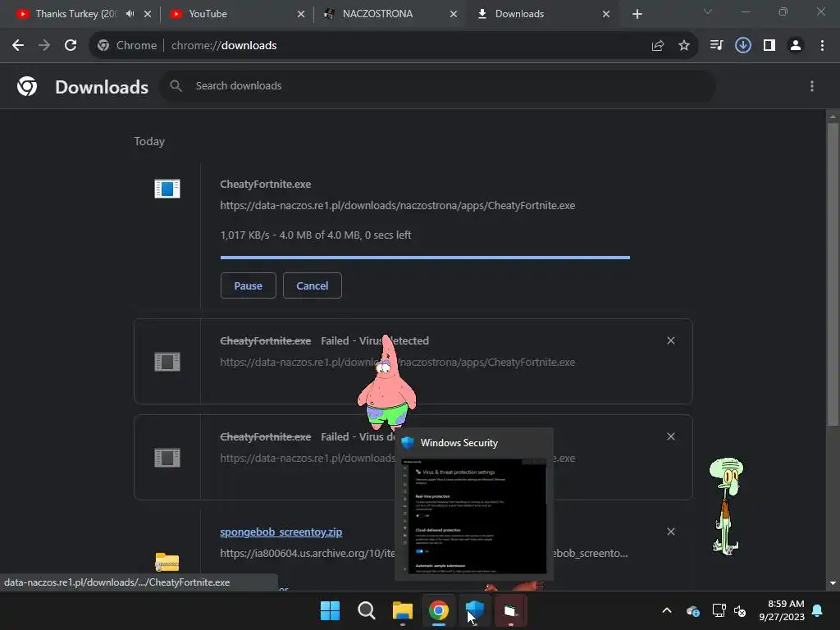Click the page vertical scrollbar thumb
Screen dimensions: 840x630
pos(833,274)
